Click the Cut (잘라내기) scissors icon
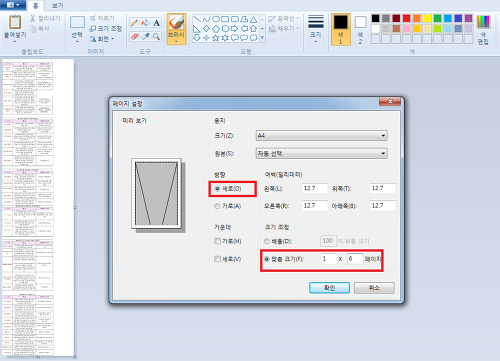 [x=33, y=18]
